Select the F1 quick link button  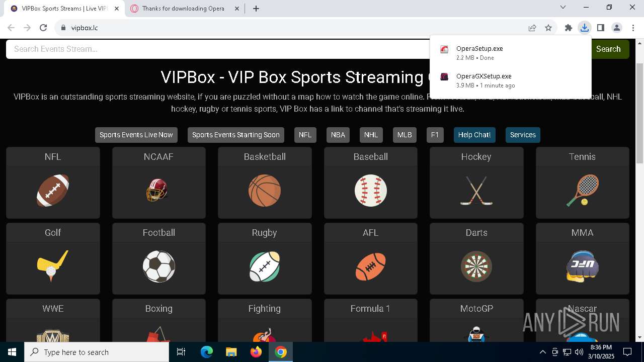click(435, 135)
